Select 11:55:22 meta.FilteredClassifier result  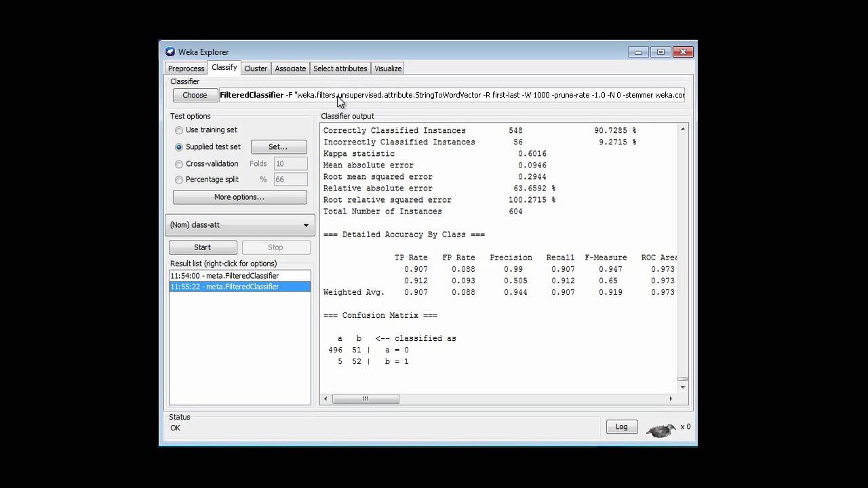coord(239,287)
